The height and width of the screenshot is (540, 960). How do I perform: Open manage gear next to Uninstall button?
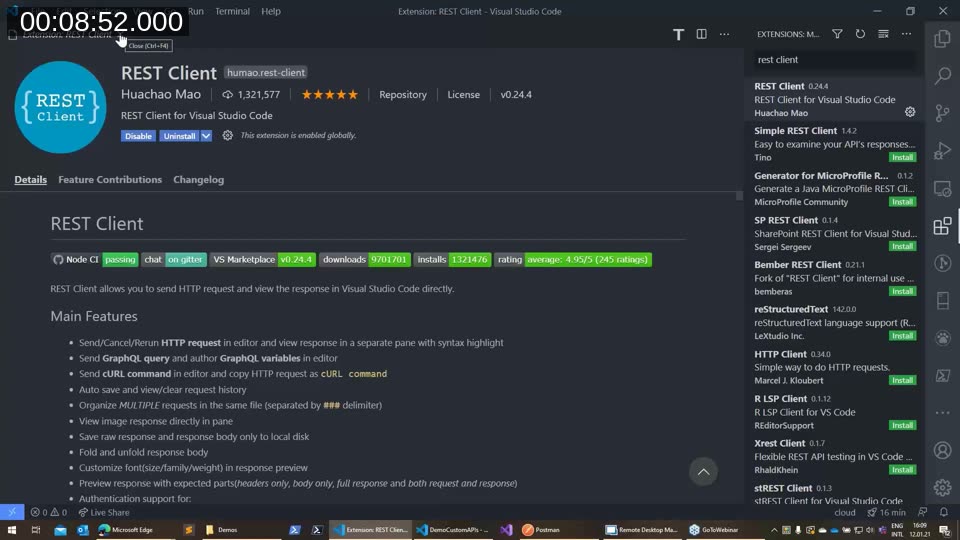(227, 135)
